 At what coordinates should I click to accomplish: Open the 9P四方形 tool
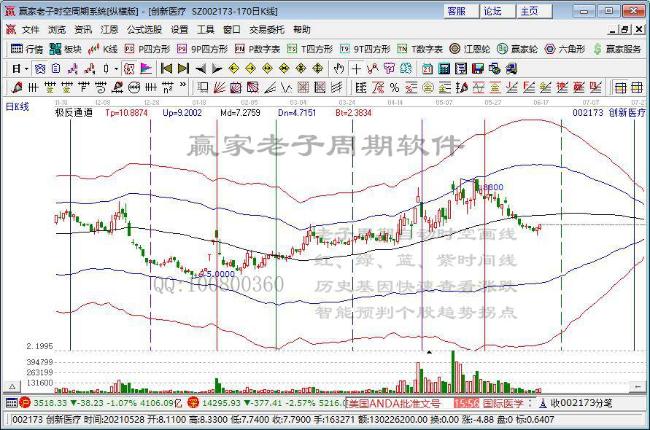pos(202,49)
